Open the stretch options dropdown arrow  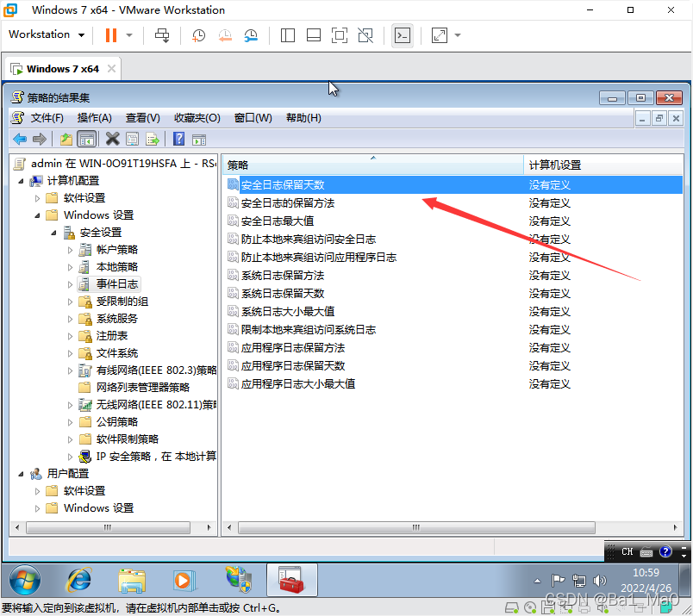tap(458, 35)
